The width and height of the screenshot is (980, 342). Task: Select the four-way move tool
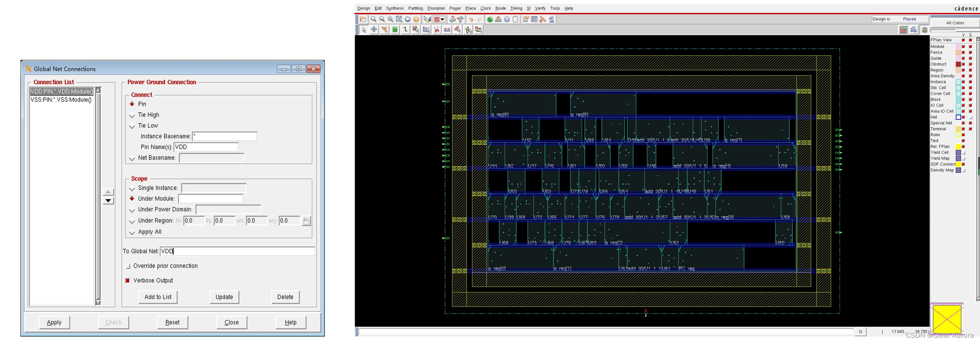(374, 30)
